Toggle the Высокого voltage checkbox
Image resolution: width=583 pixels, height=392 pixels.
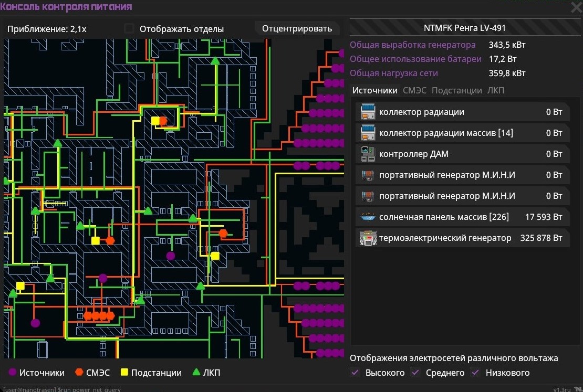pyautogui.click(x=356, y=373)
